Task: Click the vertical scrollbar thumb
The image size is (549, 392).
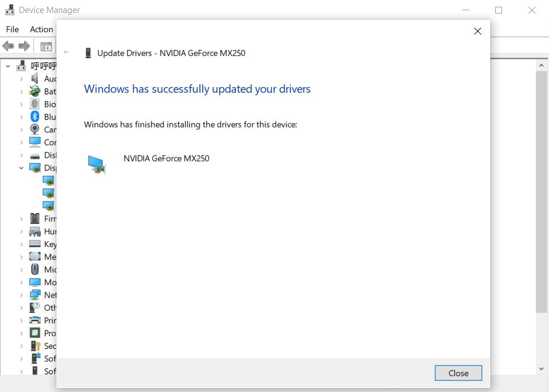Action: tap(541, 192)
